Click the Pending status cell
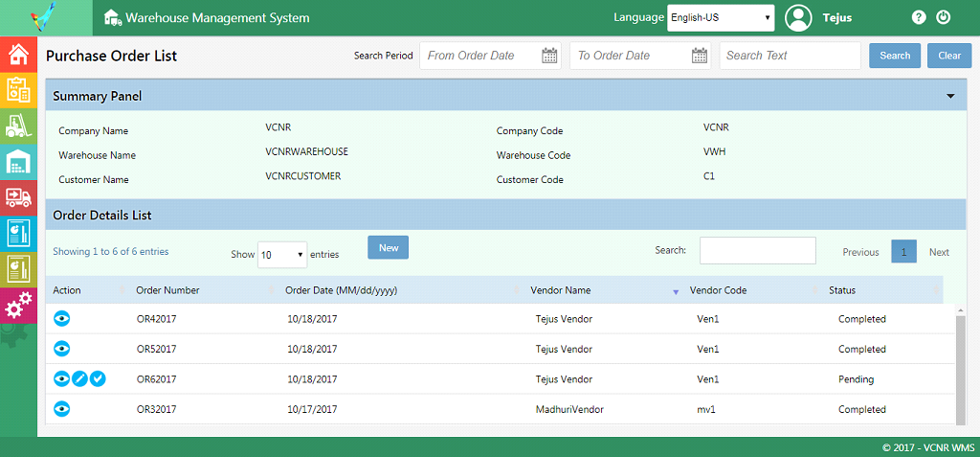Image resolution: width=980 pixels, height=457 pixels. (856, 379)
